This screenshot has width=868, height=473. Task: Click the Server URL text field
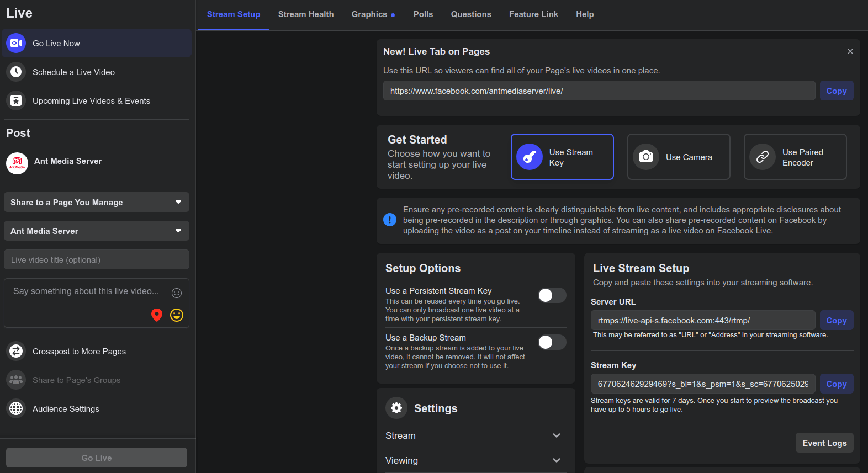pos(703,320)
